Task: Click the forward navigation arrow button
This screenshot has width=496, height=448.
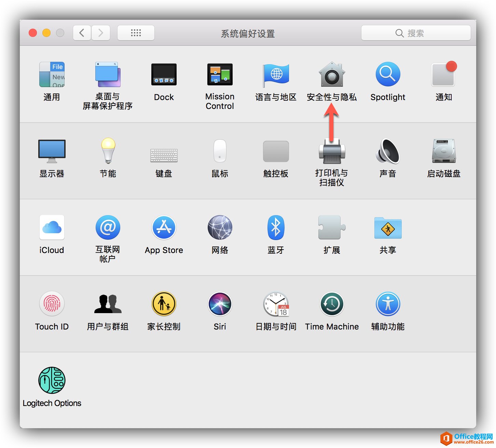Action: point(100,33)
